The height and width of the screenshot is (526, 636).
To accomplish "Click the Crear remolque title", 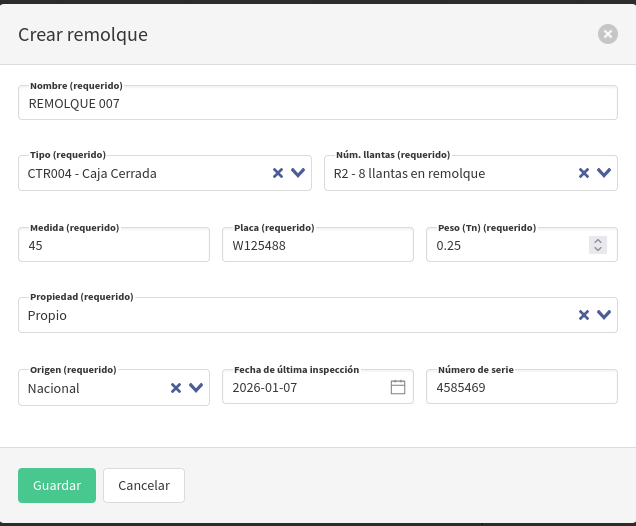I will [x=83, y=34].
